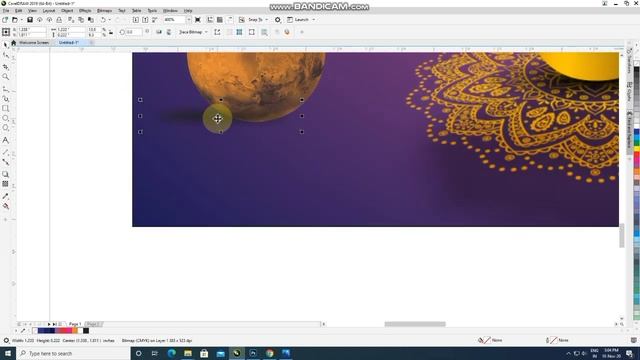
Task: Open the Edit menu
Action: click(18, 11)
